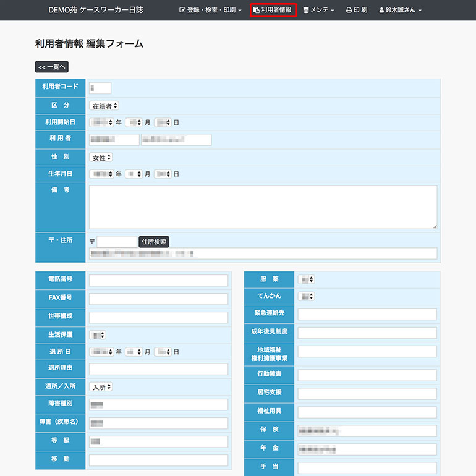This screenshot has height=476, width=476.
Task: Click the 住所検索 button
Action: coord(154,242)
